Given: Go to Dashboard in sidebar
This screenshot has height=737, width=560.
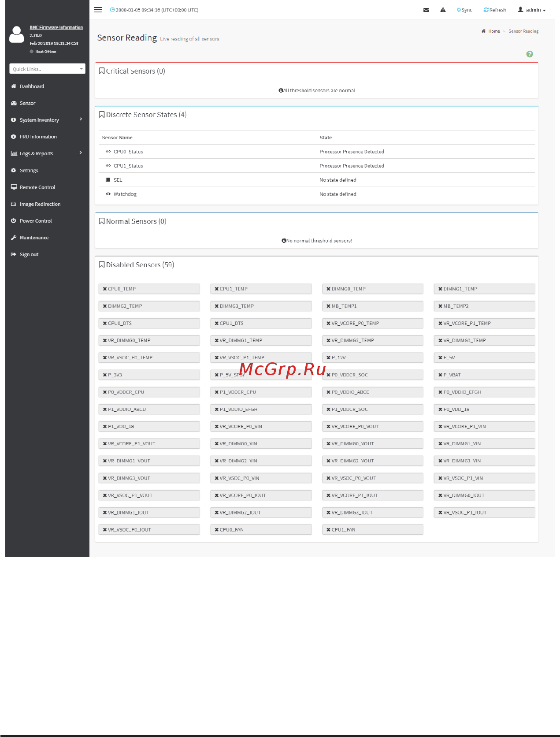Looking at the screenshot, I should point(32,86).
